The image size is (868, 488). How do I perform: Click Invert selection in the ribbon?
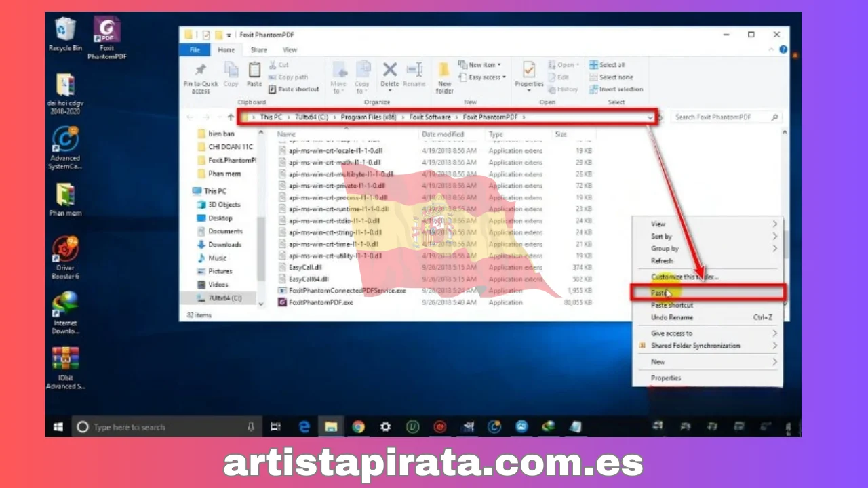coord(616,89)
